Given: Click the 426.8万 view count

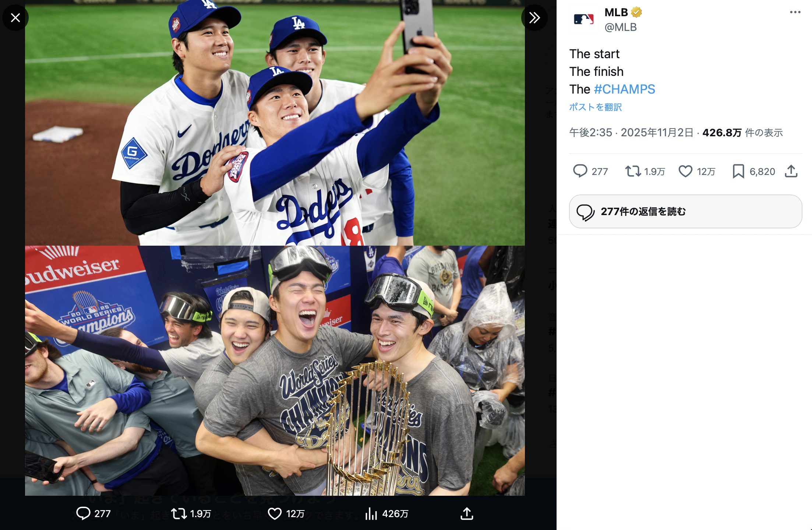Looking at the screenshot, I should 721,133.
